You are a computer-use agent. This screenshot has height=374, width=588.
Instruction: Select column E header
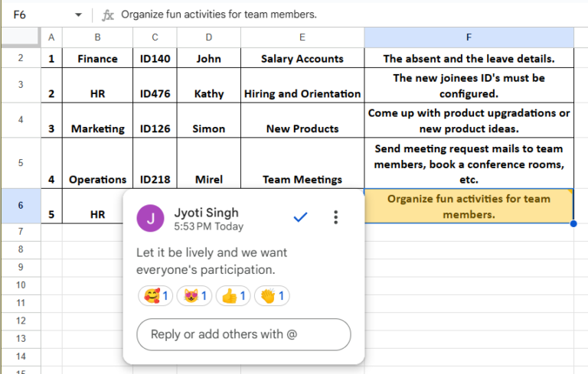click(x=302, y=37)
